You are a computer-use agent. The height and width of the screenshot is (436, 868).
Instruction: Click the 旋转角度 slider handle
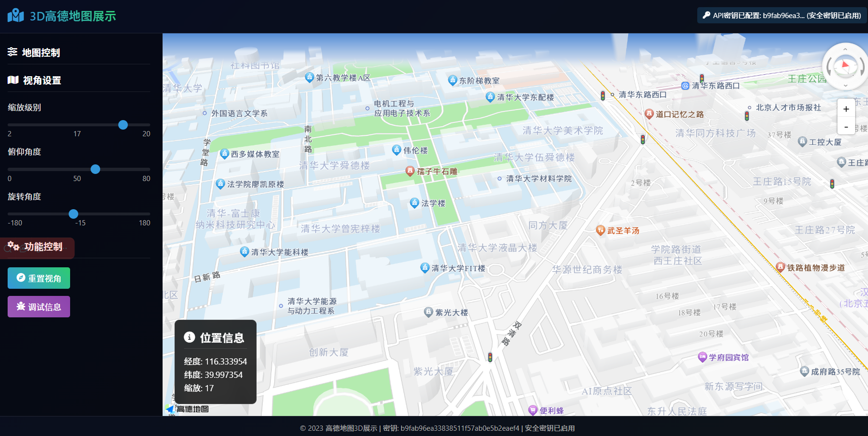pos(73,214)
